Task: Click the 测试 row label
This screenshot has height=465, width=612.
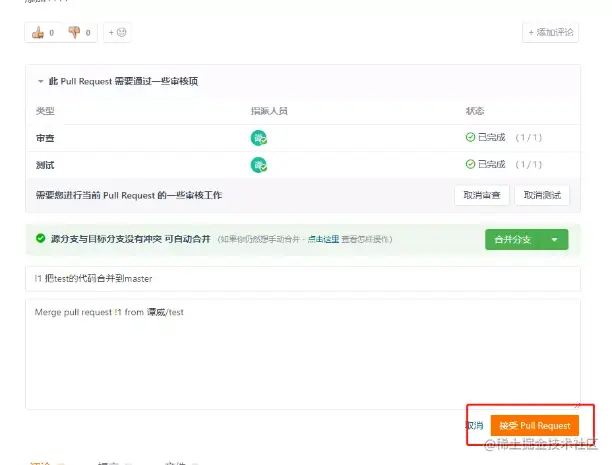Action: pyautogui.click(x=45, y=165)
